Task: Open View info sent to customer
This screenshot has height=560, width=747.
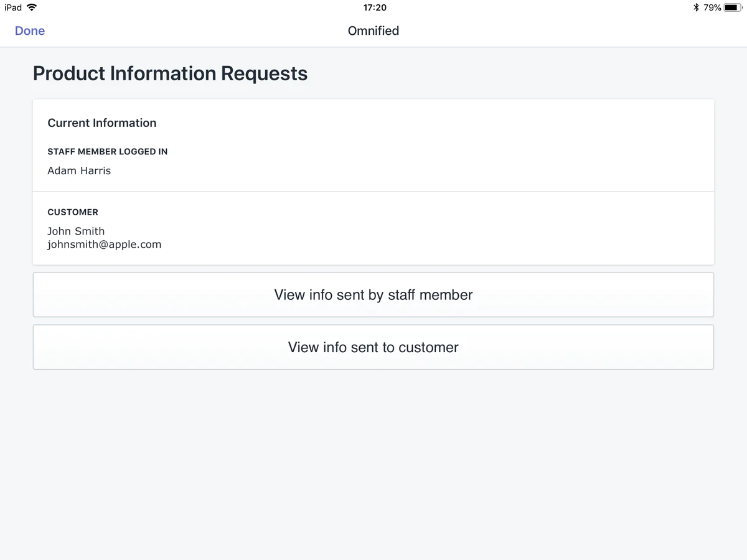Action: tap(374, 347)
